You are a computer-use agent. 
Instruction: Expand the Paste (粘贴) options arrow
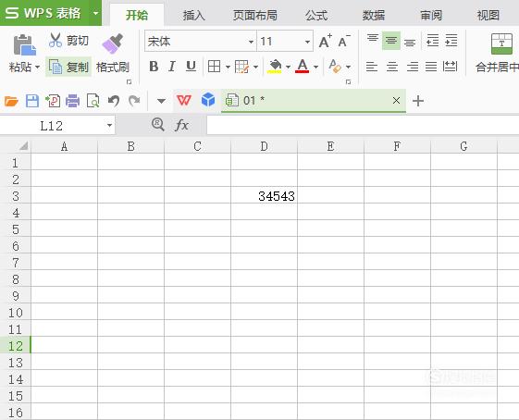click(37, 68)
